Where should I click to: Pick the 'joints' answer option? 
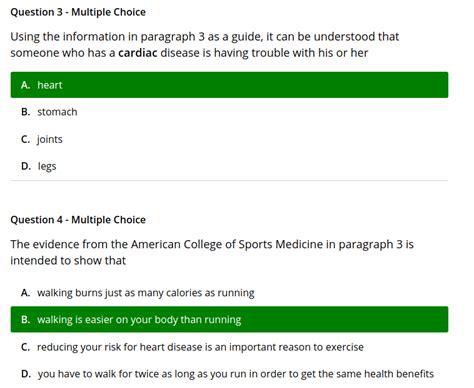(x=229, y=139)
